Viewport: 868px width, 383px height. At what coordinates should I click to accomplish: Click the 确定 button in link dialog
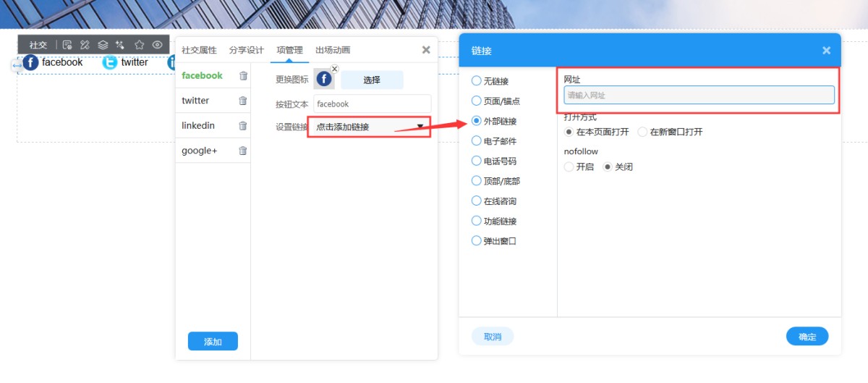807,337
